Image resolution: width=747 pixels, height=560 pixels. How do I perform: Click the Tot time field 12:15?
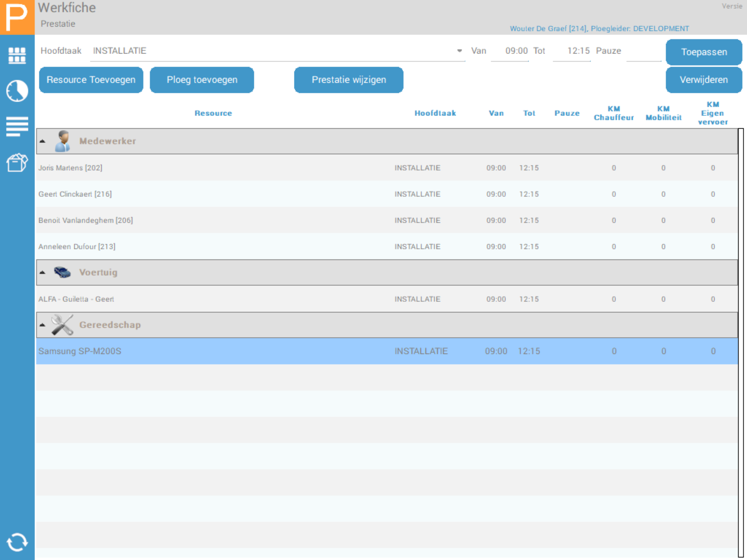point(572,51)
